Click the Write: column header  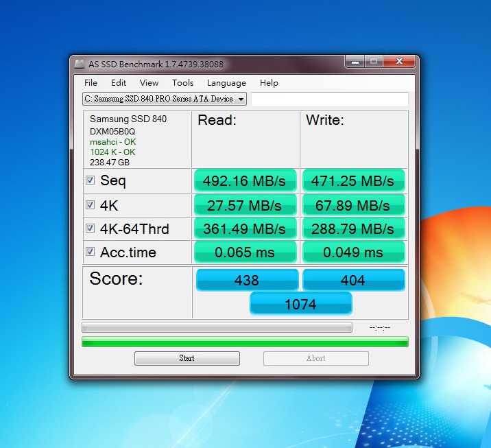tap(325, 120)
